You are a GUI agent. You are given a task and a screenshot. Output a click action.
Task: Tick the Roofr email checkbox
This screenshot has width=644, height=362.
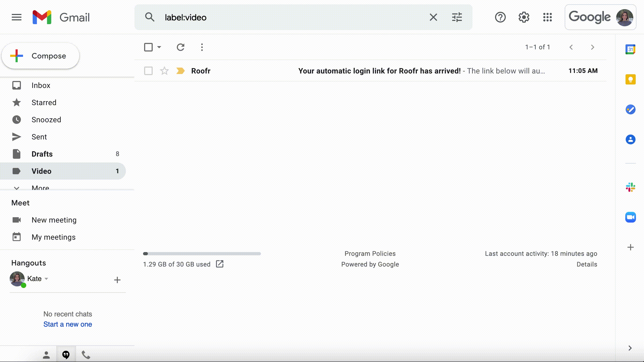point(148,71)
